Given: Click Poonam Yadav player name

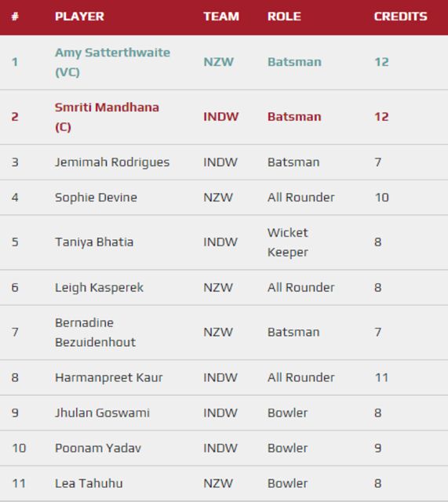Looking at the screenshot, I should 97,448.
